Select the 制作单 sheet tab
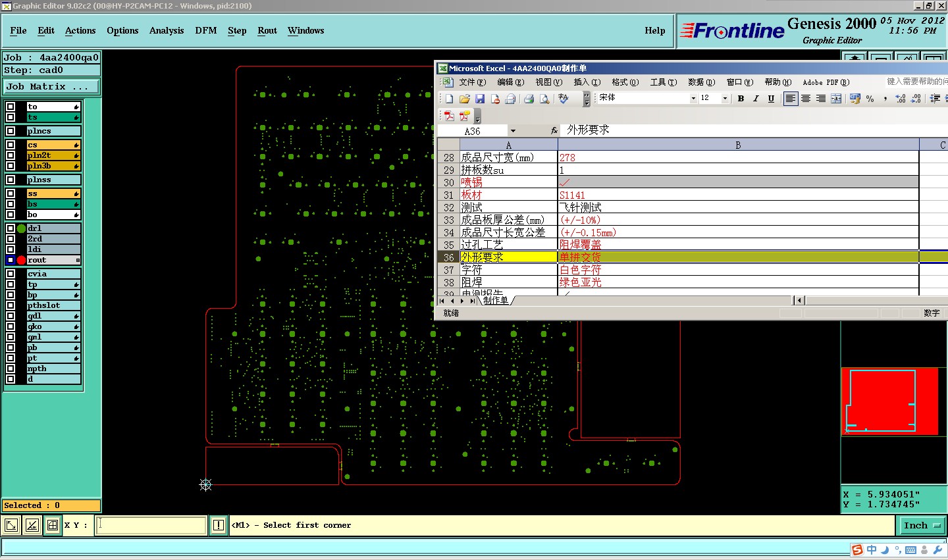 pos(496,301)
